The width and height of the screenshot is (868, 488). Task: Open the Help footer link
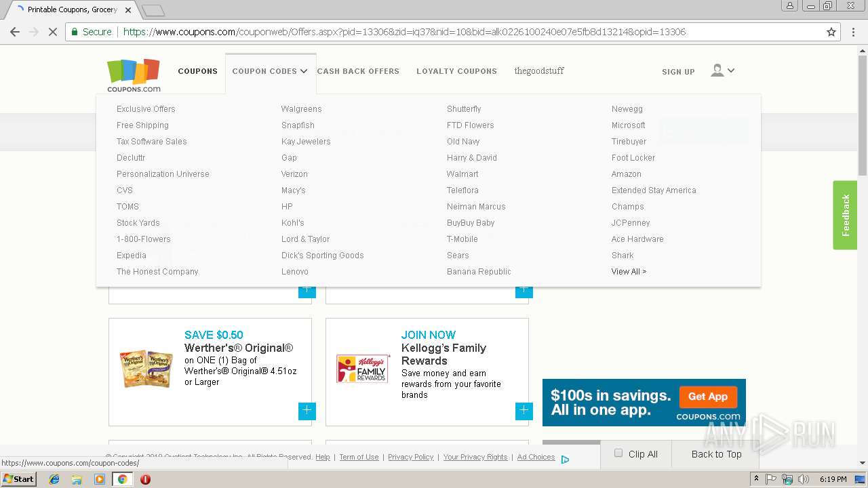[323, 457]
